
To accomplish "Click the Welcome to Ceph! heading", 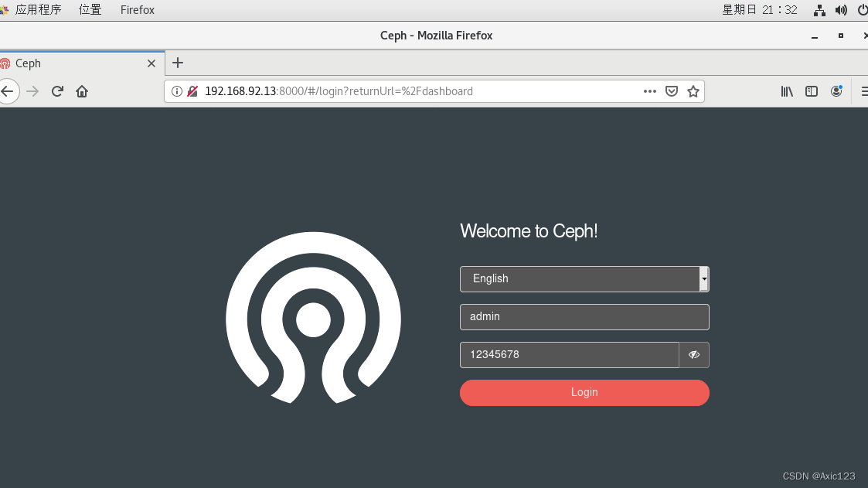I will pos(529,231).
